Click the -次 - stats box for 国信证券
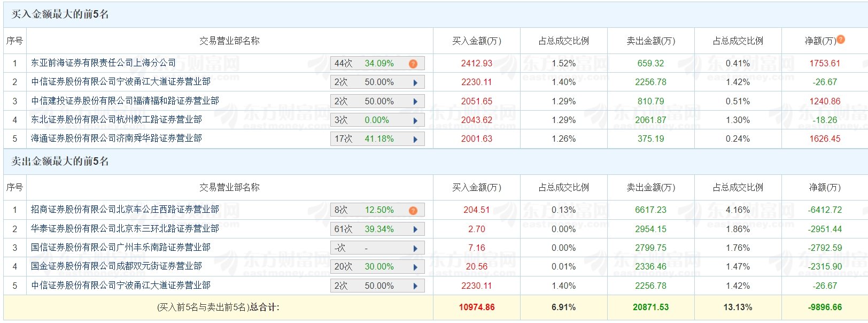Viewport: 868px width, 323px height. (x=377, y=248)
